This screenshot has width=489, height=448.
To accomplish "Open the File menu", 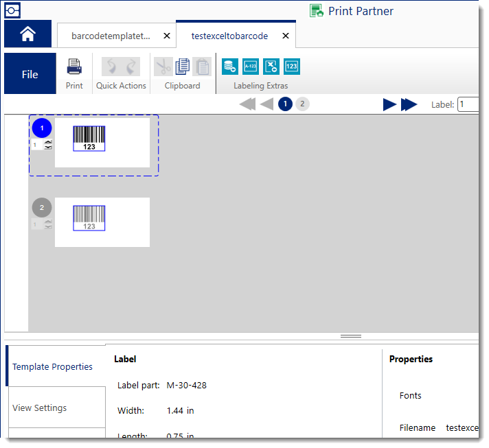I will click(30, 73).
